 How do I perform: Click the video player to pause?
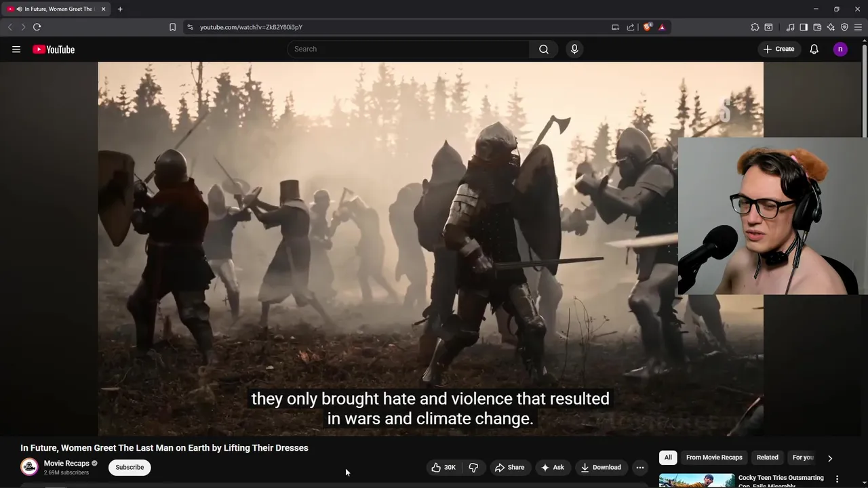click(431, 249)
